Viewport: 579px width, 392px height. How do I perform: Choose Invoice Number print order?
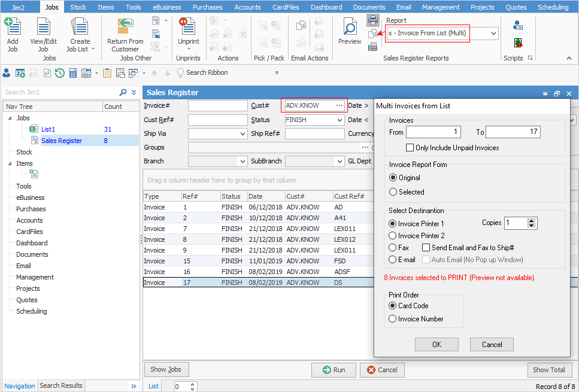click(x=393, y=319)
